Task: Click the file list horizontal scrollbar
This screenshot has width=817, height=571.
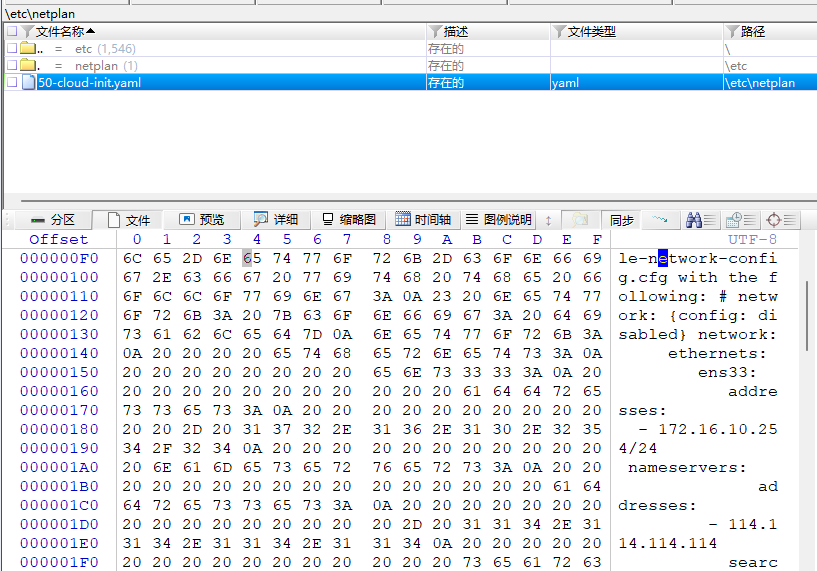Action: click(419, 201)
